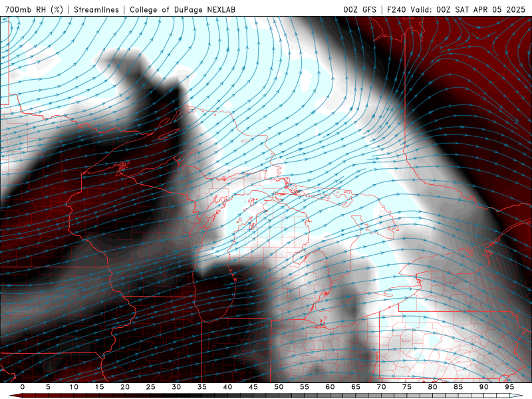Viewport: 532px width, 399px height.
Task: Click 'F240 Valid: 00Z SAT APR 05 2025'
Action: (456, 9)
